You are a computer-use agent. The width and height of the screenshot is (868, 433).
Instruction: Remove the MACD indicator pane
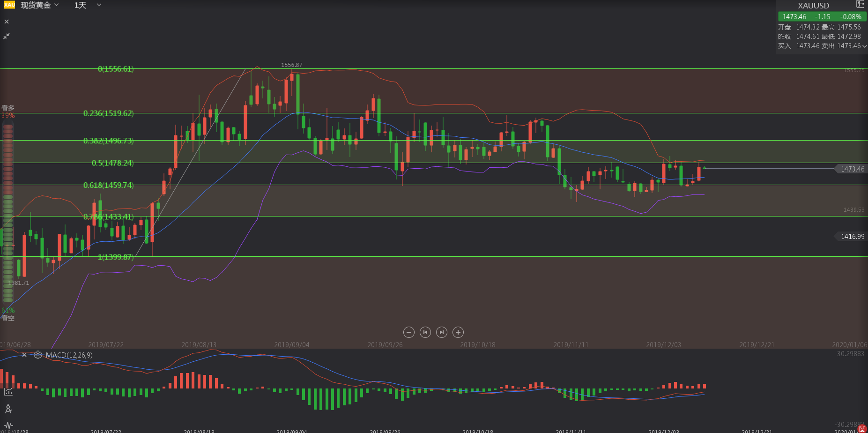pos(24,355)
